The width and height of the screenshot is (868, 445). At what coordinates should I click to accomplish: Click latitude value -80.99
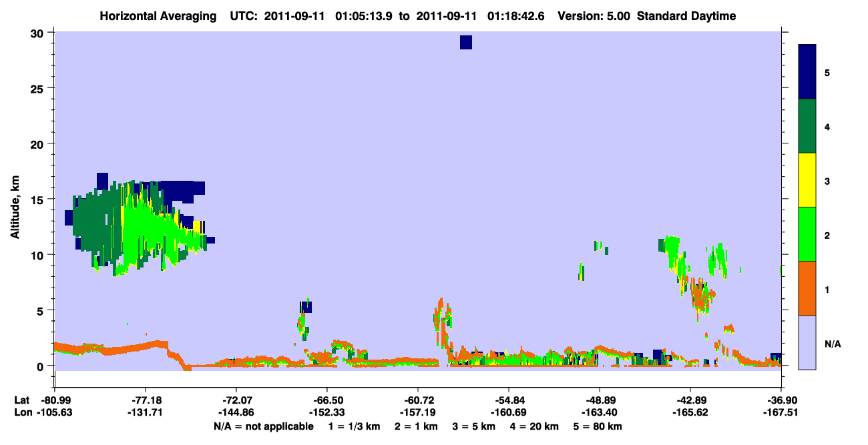coord(56,400)
